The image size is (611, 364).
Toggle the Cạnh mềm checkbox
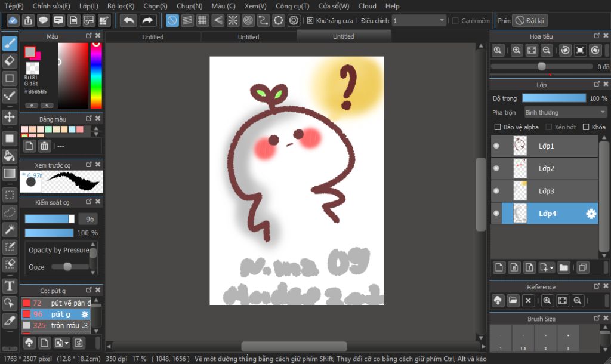click(455, 21)
